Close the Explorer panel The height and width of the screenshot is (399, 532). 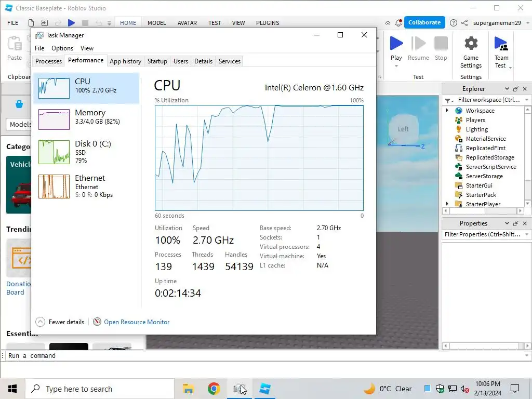tap(525, 89)
